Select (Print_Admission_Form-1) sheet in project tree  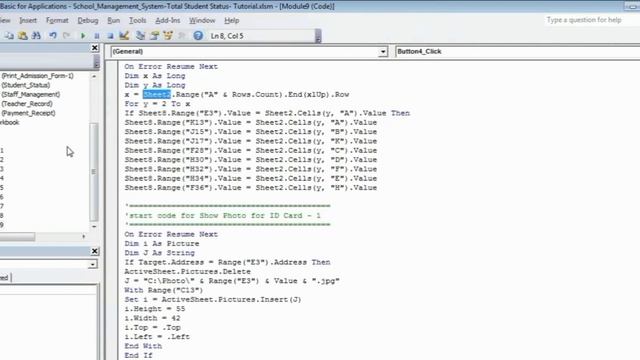pos(38,76)
